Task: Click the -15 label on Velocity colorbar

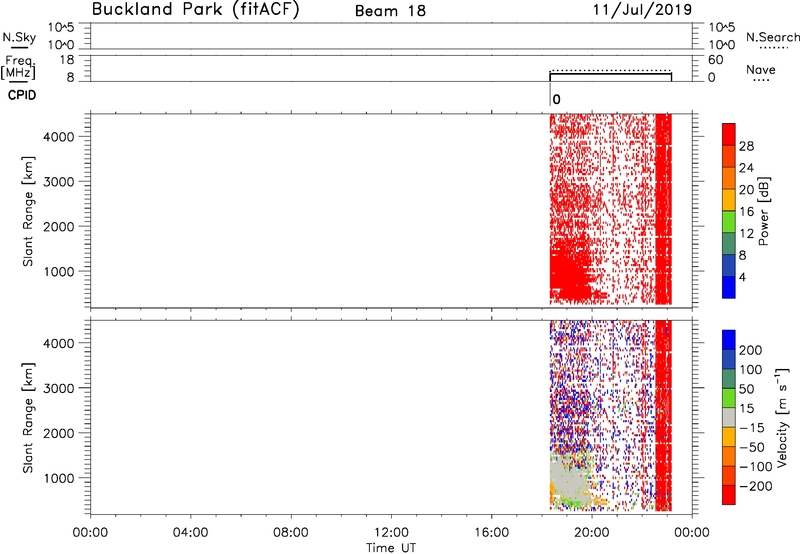Action: (752, 427)
